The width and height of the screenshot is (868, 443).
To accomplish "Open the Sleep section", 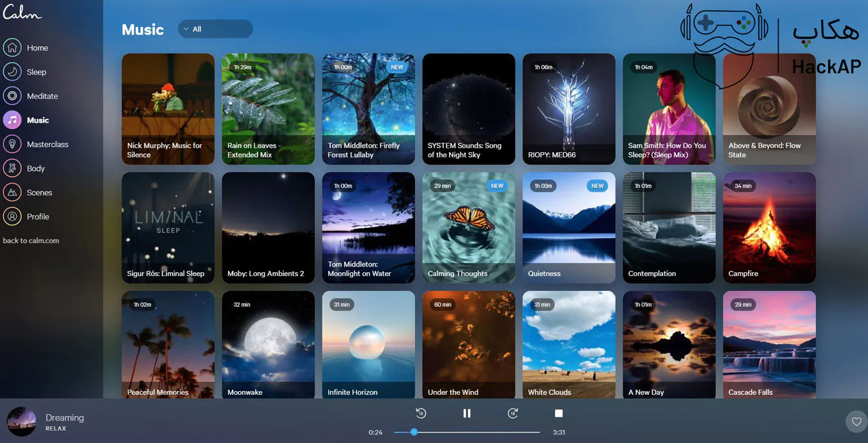I will (37, 72).
